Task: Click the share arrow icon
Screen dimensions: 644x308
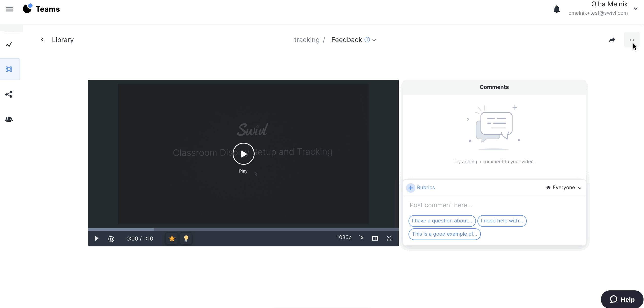Action: click(x=612, y=40)
